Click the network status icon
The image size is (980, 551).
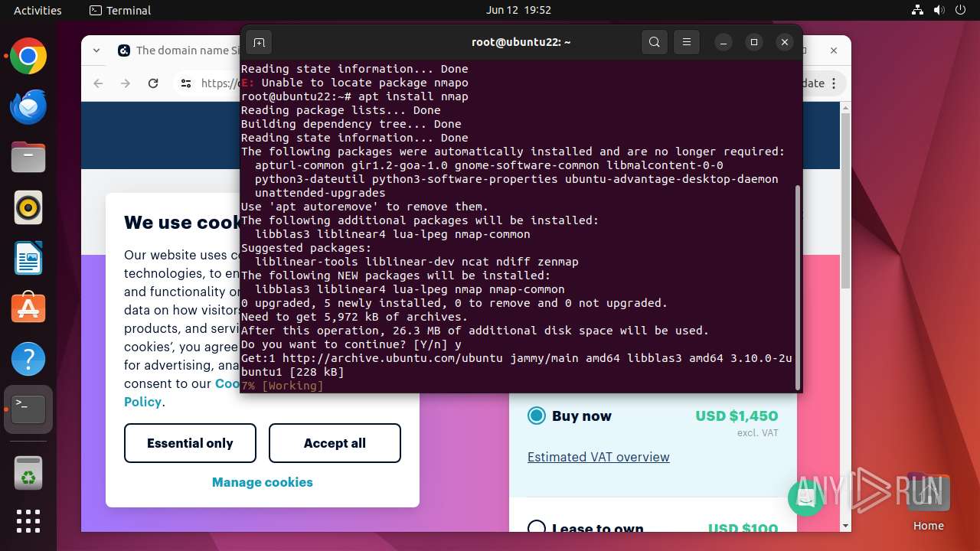tap(918, 10)
